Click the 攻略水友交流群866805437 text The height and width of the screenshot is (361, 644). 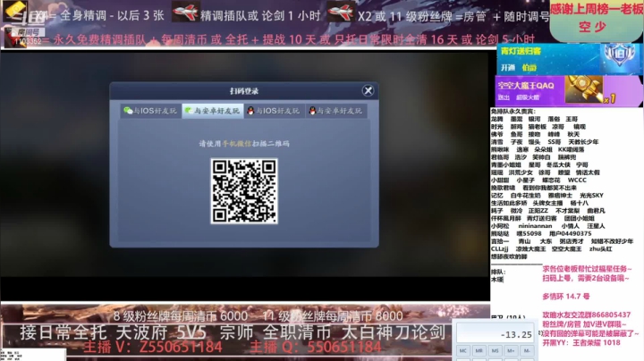pyautogui.click(x=586, y=315)
